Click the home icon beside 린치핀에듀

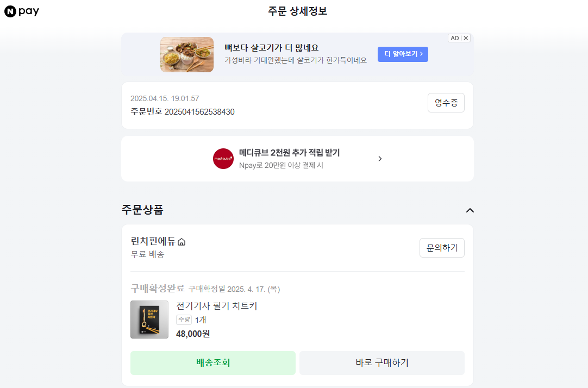182,242
